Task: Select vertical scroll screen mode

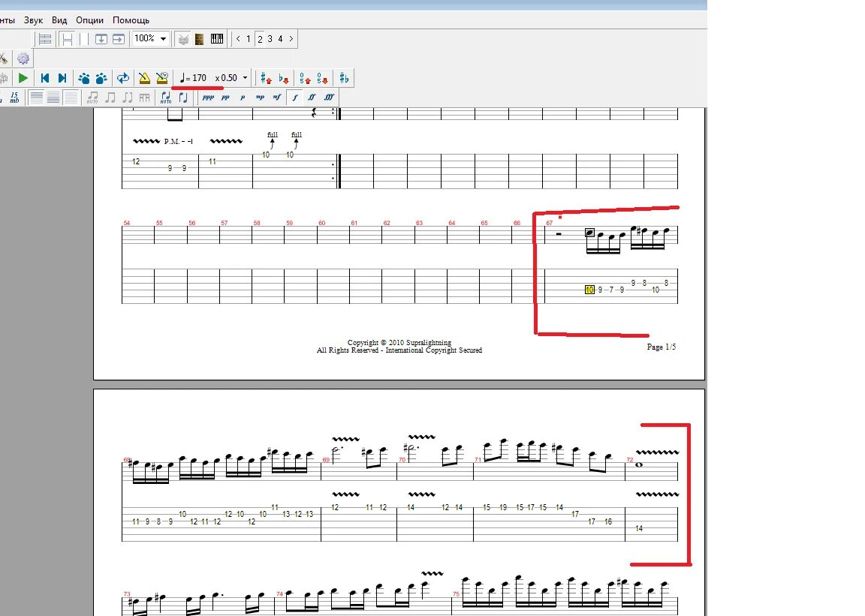Action: 101,39
